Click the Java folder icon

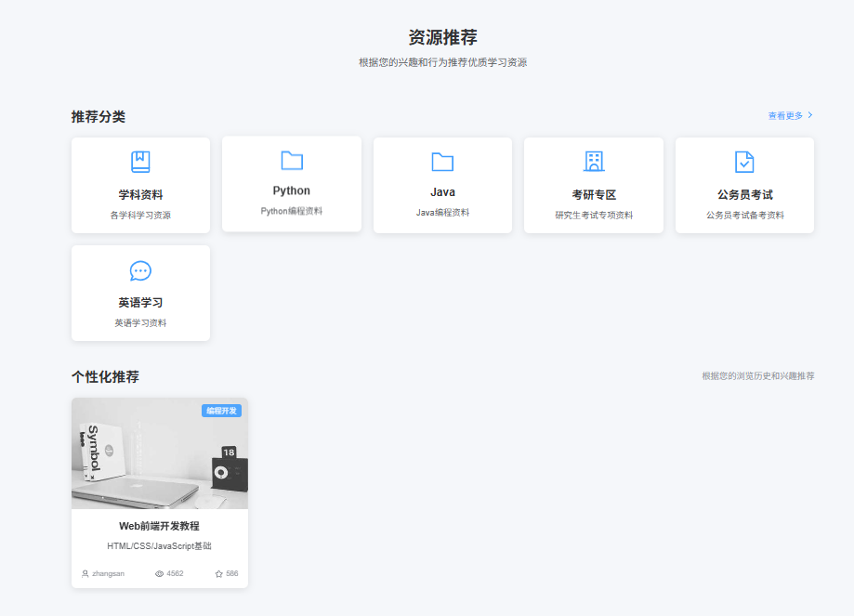[442, 160]
